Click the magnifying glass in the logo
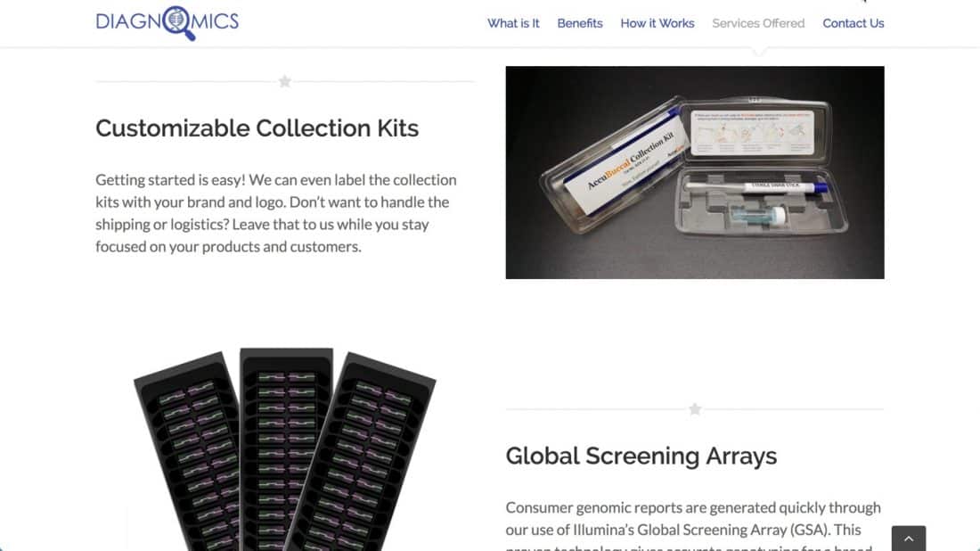This screenshot has width=980, height=551. [x=178, y=23]
